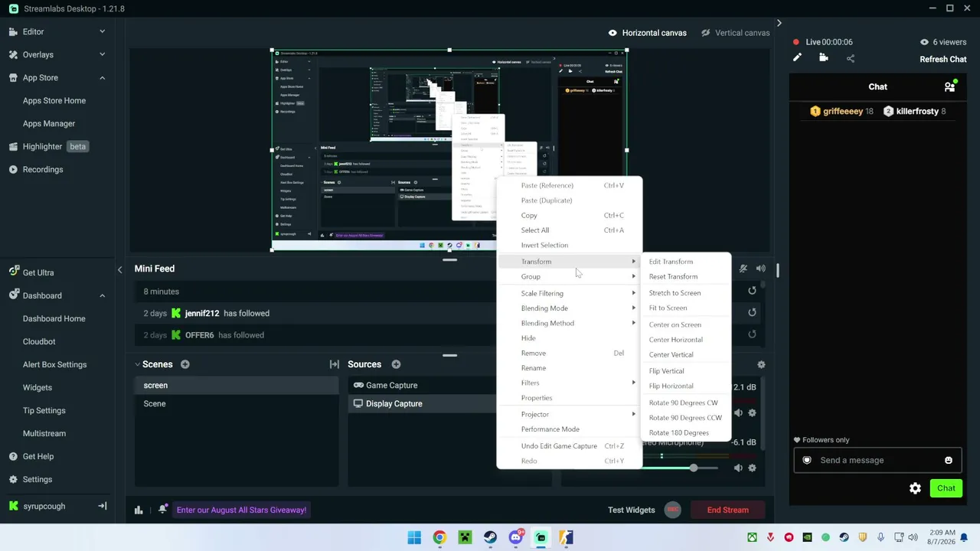Open the Scale Filtering submenu
This screenshot has width=980, height=551.
pos(570,293)
